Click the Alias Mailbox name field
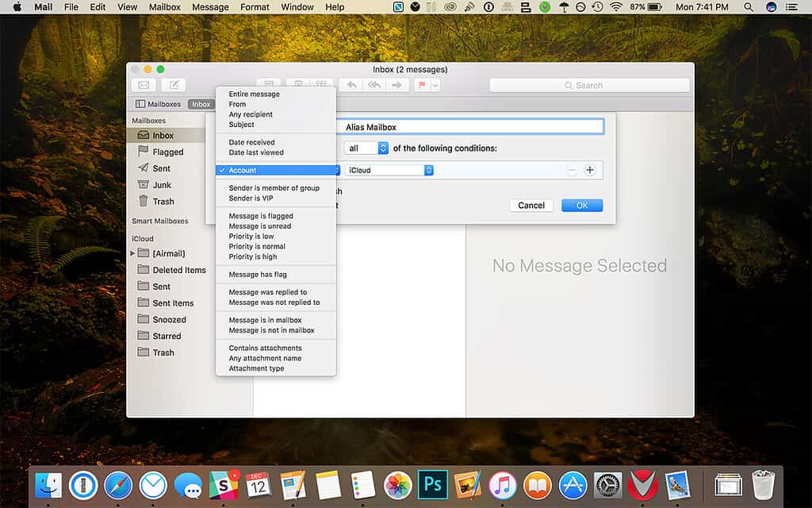Viewport: 812px width, 508px height. point(472,127)
